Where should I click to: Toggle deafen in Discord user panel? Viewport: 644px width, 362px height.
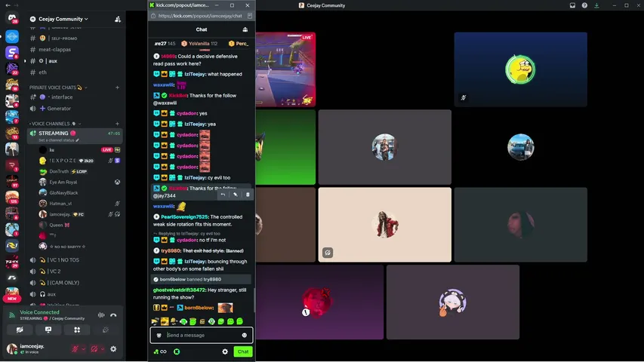(x=94, y=349)
